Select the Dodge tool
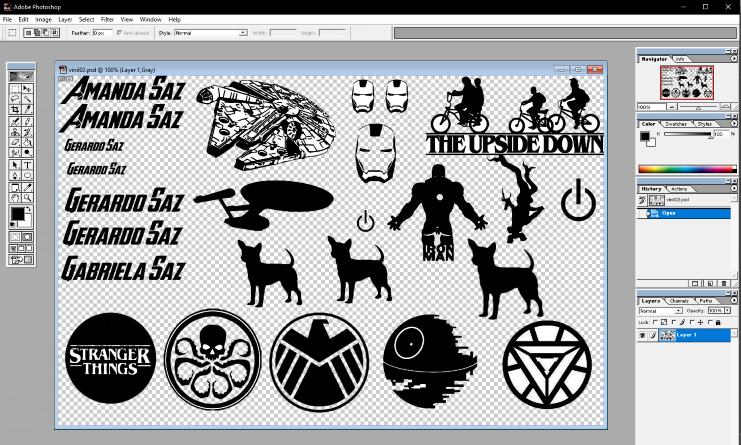 [x=27, y=152]
